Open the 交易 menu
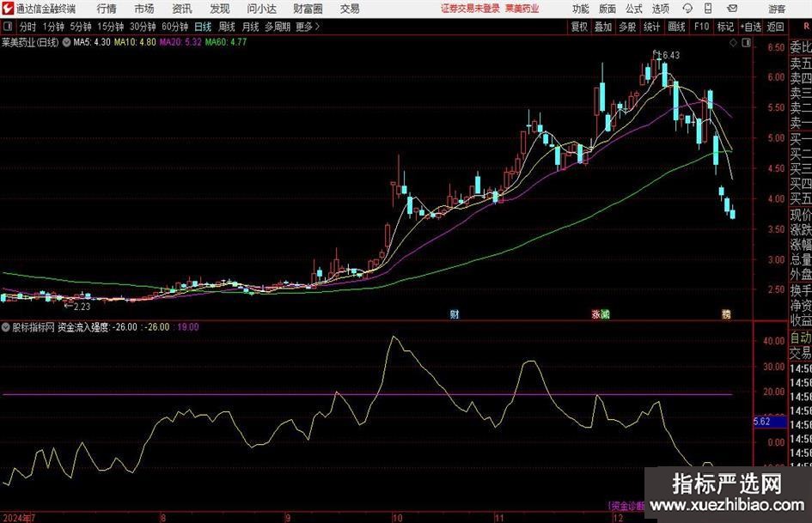This screenshot has width=812, height=523. (350, 9)
